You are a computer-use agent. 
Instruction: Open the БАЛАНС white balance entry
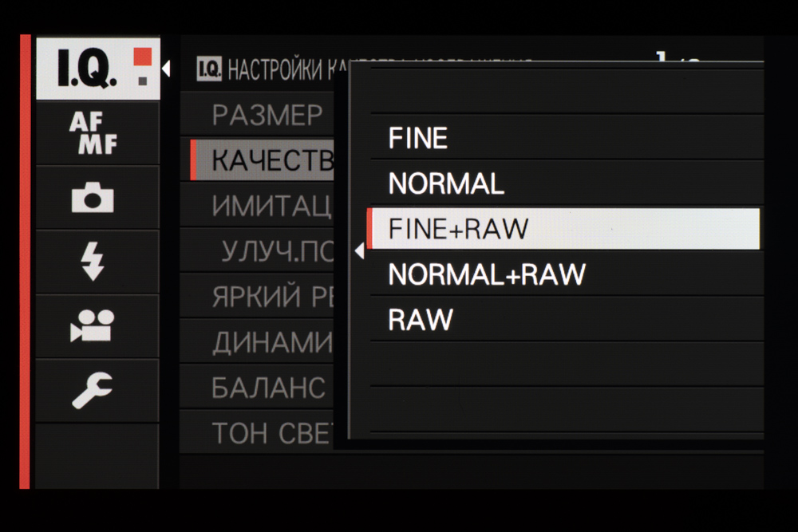268,388
